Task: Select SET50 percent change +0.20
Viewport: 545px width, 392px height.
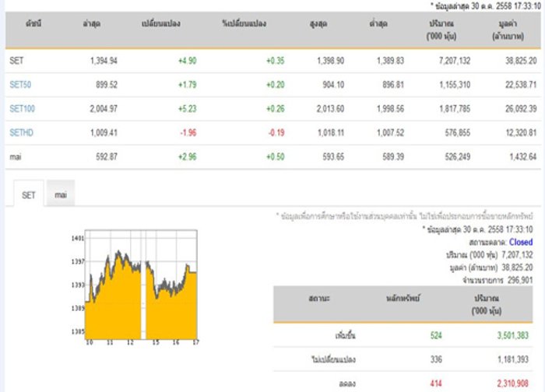Action: coord(276,84)
